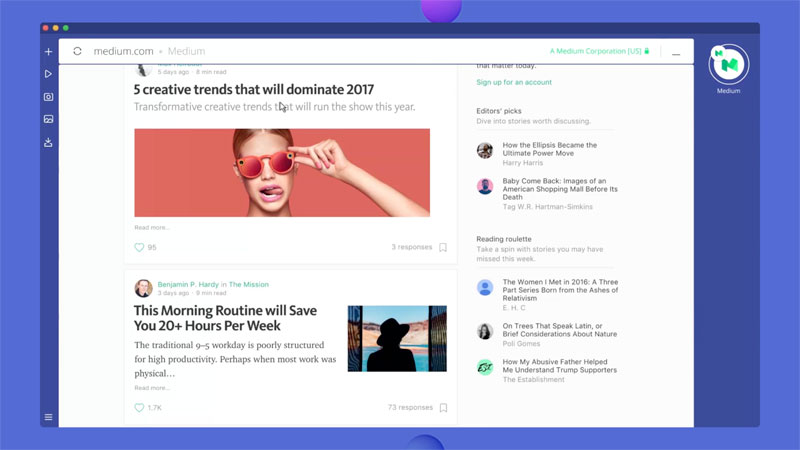This screenshot has height=450, width=800.
Task: Reload the page with the refresh icon
Action: [78, 51]
